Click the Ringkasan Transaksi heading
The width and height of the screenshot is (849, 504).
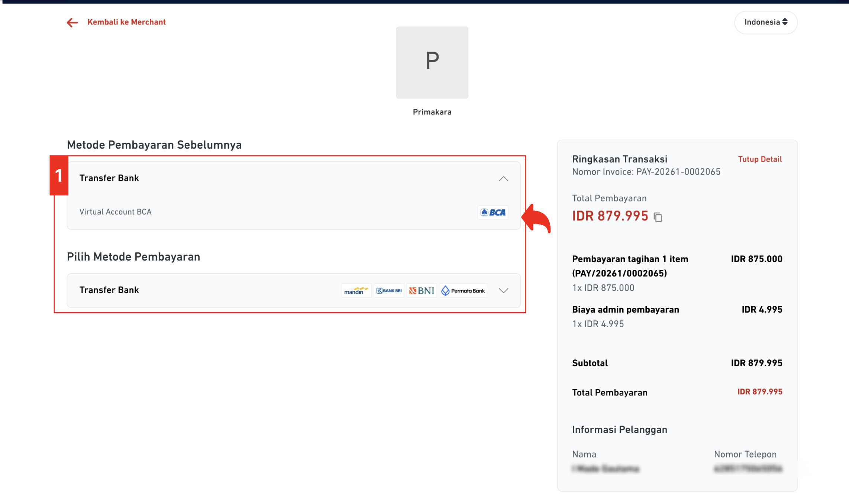pyautogui.click(x=620, y=159)
